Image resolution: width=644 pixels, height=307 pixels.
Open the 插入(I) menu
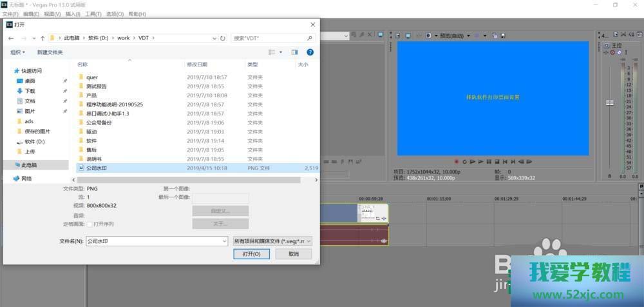[73, 14]
